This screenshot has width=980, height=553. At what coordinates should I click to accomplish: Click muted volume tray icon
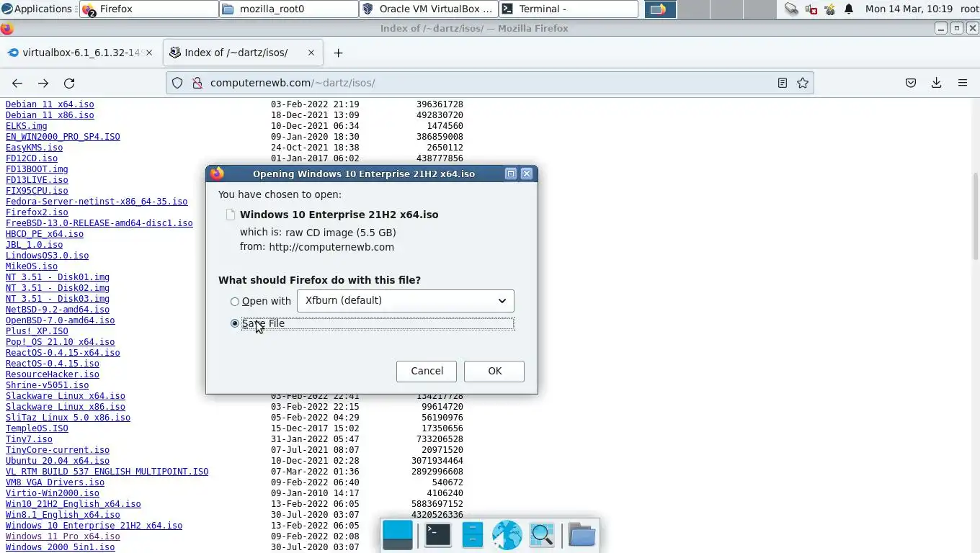click(x=811, y=9)
